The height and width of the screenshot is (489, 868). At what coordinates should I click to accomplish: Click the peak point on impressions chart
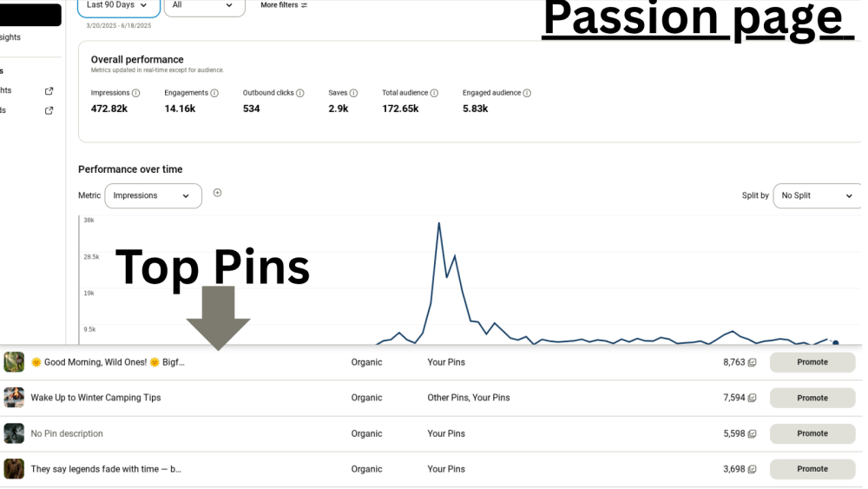439,223
